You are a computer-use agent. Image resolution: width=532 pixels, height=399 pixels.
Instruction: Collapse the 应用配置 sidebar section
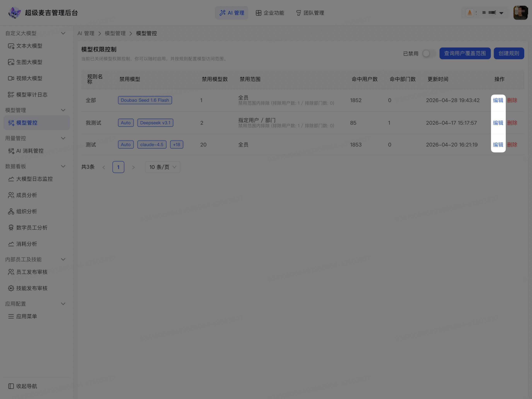[63, 304]
